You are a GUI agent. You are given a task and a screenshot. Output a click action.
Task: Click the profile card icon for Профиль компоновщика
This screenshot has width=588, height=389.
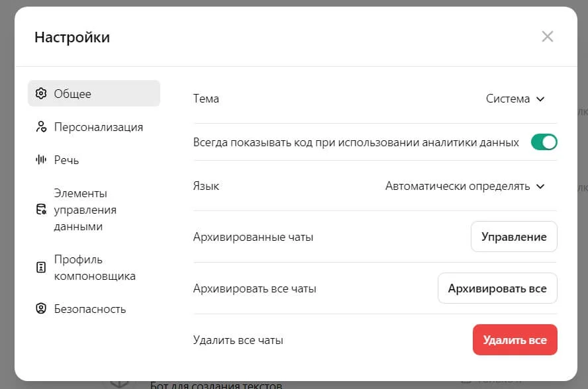click(41, 267)
